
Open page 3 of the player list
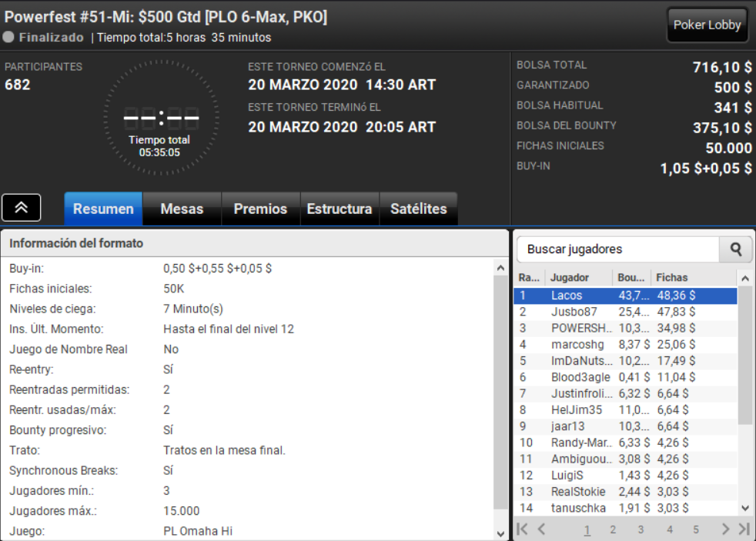(x=641, y=529)
